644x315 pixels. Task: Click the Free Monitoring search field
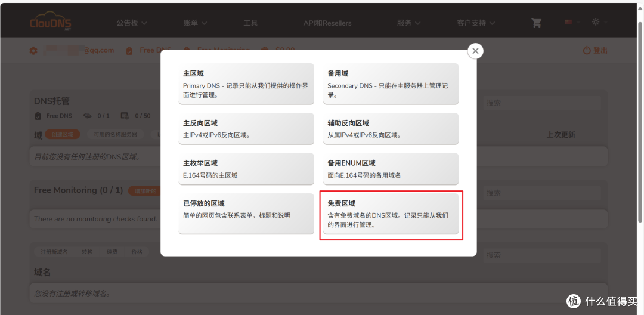pyautogui.click(x=542, y=193)
